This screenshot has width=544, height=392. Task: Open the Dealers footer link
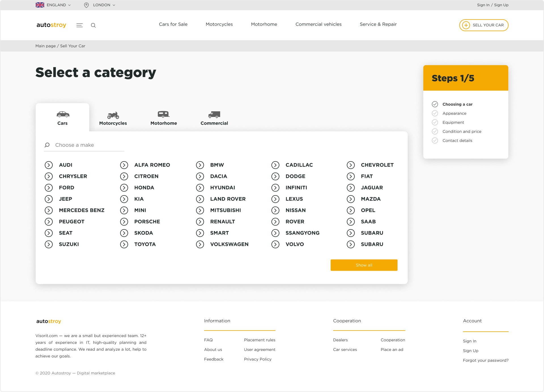(x=340, y=340)
